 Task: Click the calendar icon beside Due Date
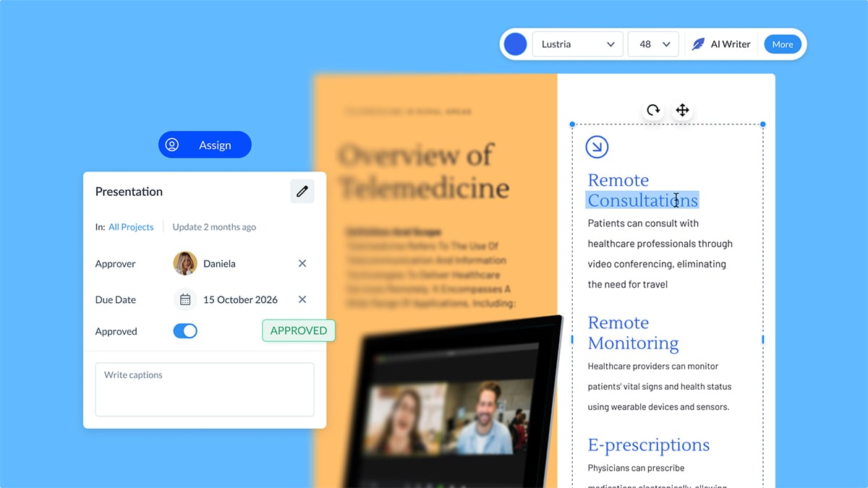[185, 299]
